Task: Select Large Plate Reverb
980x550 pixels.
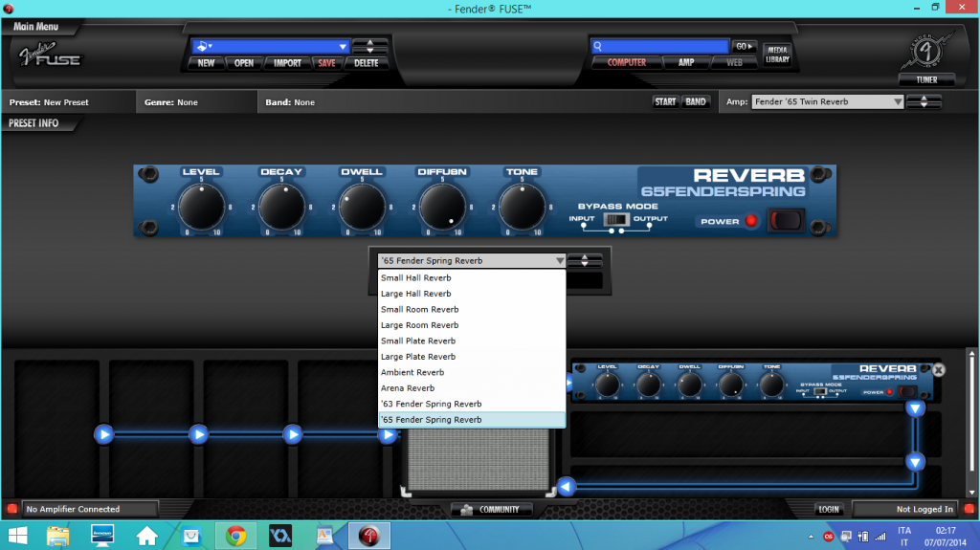Action: click(472, 357)
